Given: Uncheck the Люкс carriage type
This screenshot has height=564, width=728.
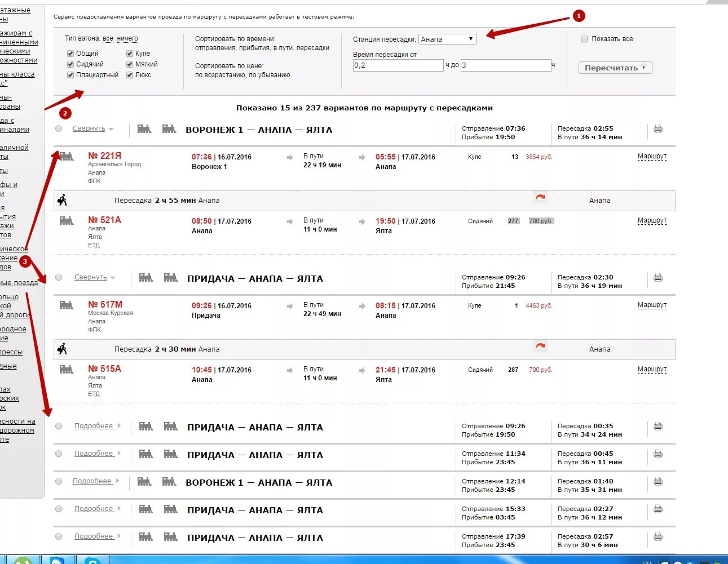Looking at the screenshot, I should pos(130,75).
